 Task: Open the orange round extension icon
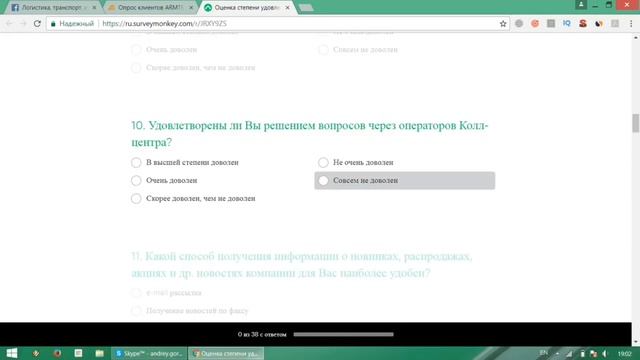pyautogui.click(x=535, y=24)
